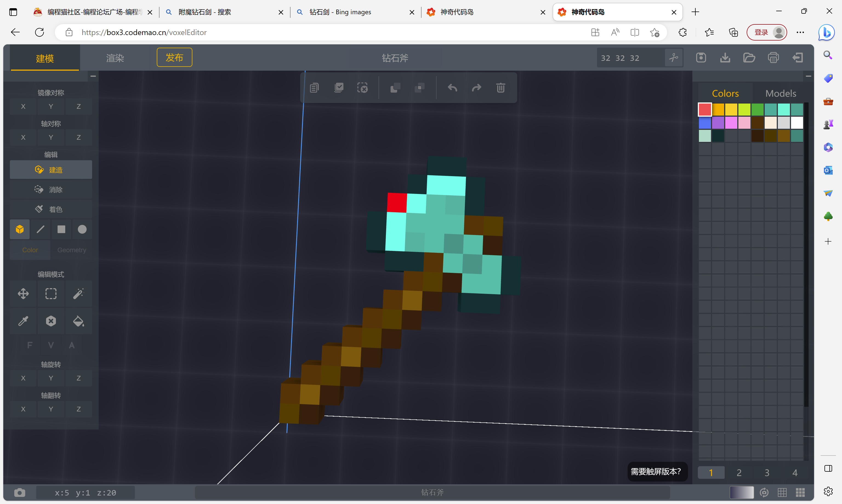Enable the 建造 build mode
The height and width of the screenshot is (504, 842).
(51, 170)
